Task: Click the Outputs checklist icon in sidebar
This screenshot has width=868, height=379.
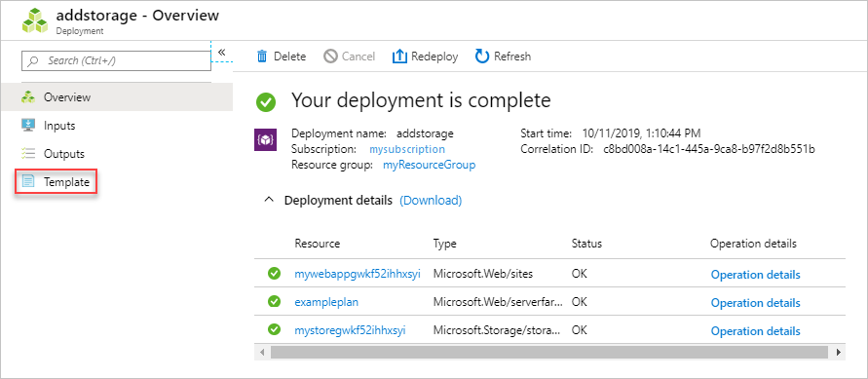Action: pyautogui.click(x=28, y=154)
